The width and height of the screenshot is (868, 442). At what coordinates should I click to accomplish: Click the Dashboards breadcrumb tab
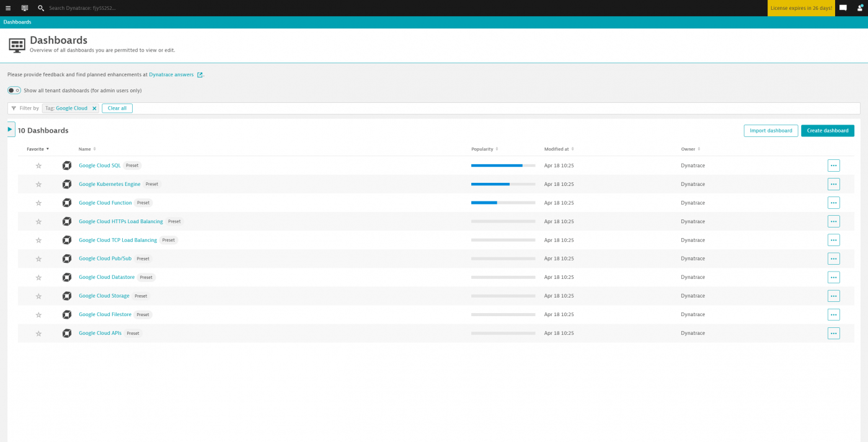[x=17, y=22]
